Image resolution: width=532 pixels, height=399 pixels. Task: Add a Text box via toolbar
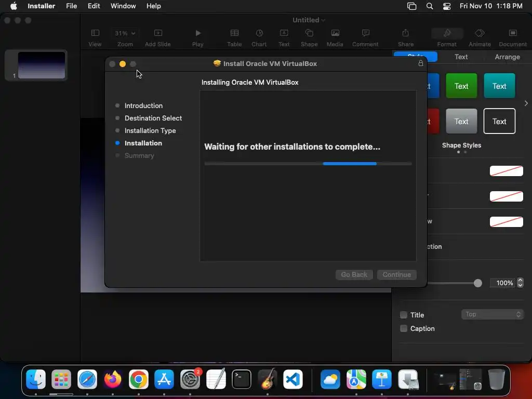[x=284, y=33]
